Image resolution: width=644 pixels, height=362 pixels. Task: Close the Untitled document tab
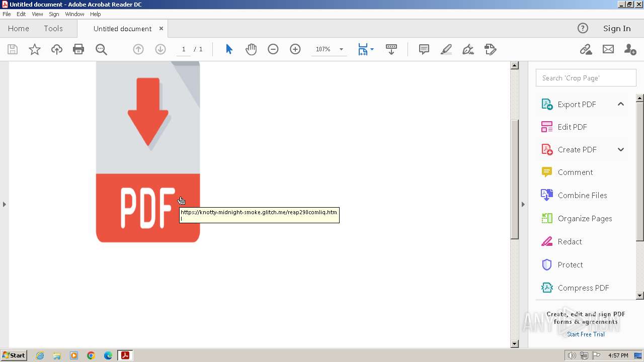click(161, 29)
